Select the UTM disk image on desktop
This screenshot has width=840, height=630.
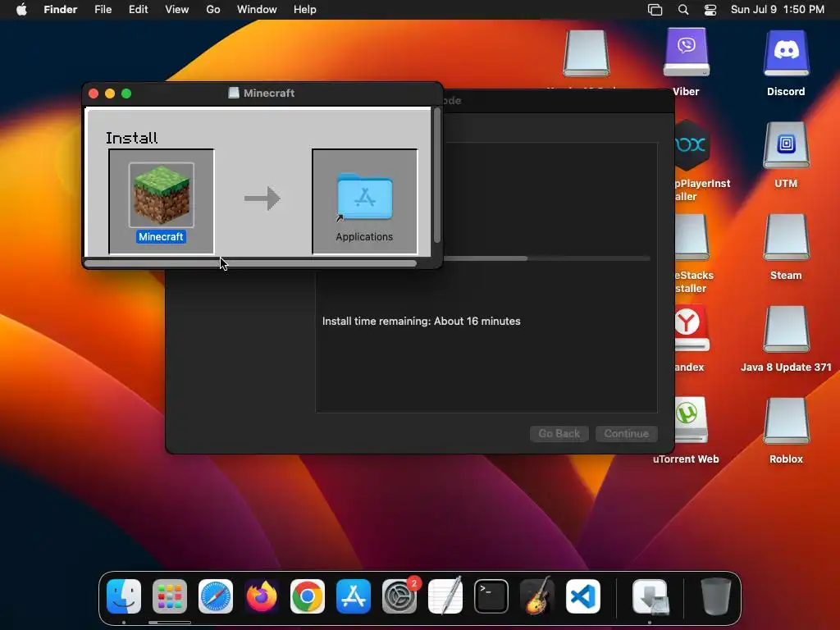click(x=787, y=144)
